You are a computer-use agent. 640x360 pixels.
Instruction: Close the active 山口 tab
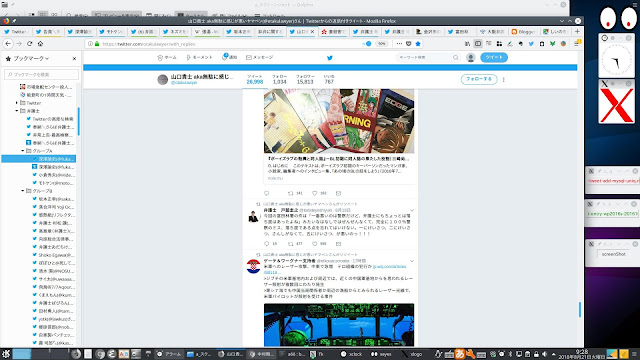[313, 31]
